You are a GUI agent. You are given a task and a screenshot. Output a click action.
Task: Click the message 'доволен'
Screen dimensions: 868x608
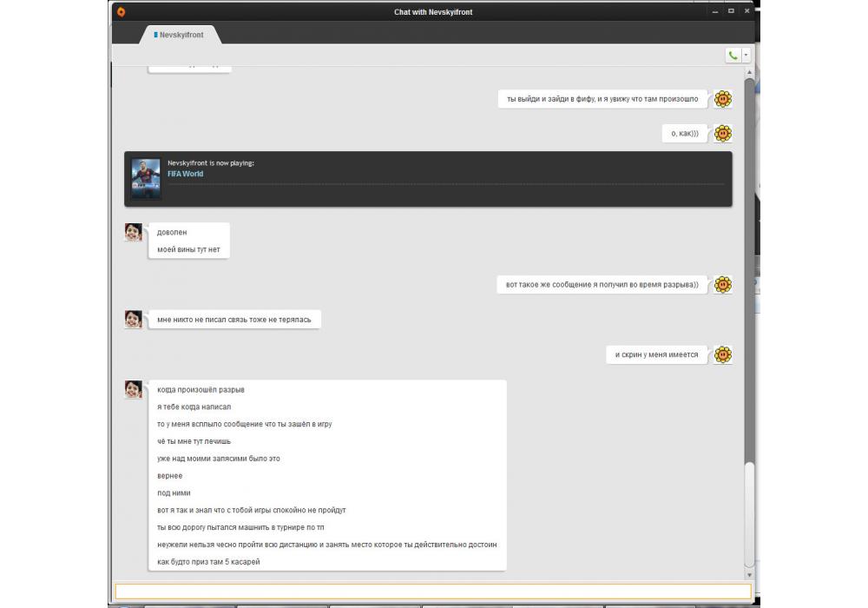(x=172, y=233)
